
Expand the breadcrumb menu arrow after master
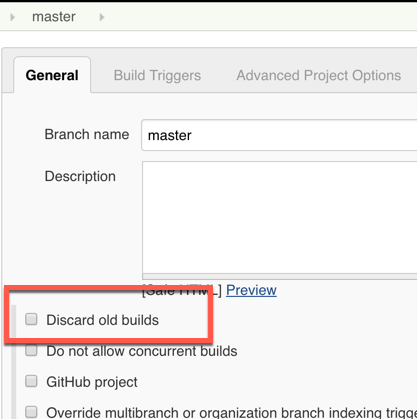102,17
